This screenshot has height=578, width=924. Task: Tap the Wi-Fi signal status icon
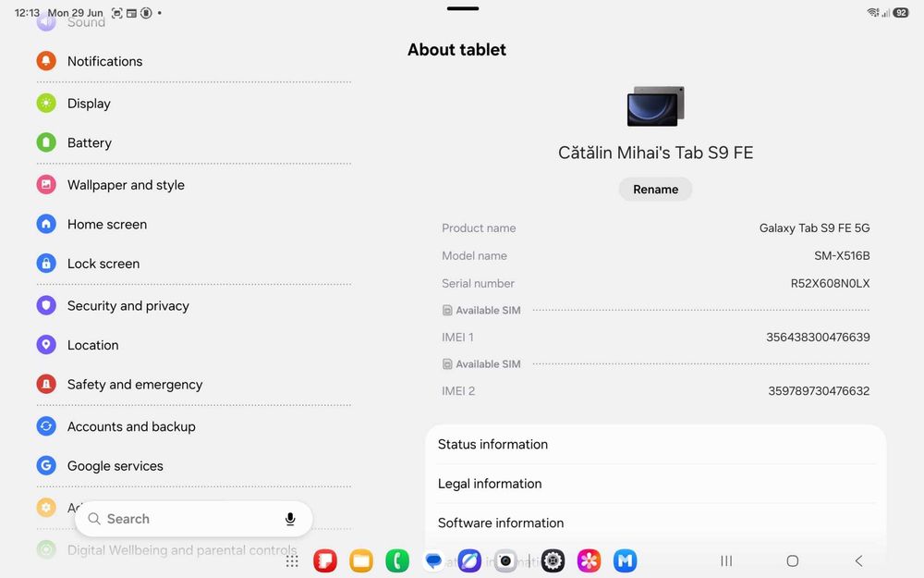tap(873, 12)
